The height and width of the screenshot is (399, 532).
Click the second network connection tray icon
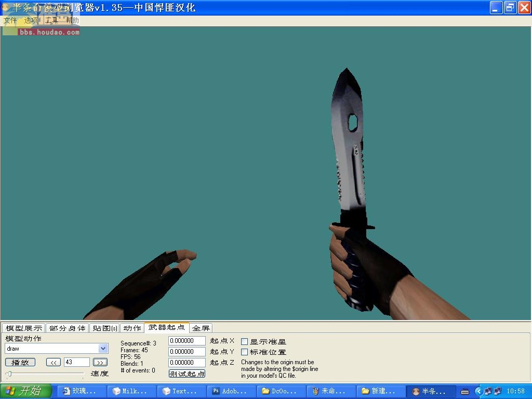(498, 391)
